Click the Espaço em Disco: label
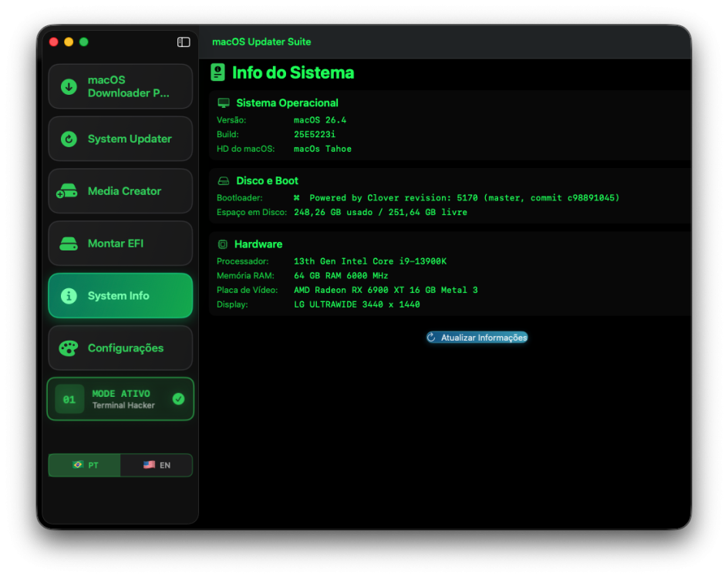The width and height of the screenshot is (728, 578). 251,213
